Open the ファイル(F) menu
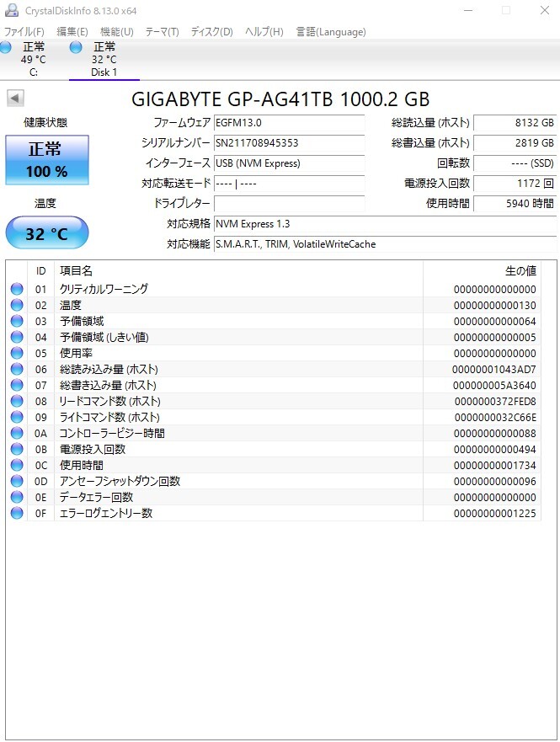This screenshot has width=560, height=742. (24, 32)
